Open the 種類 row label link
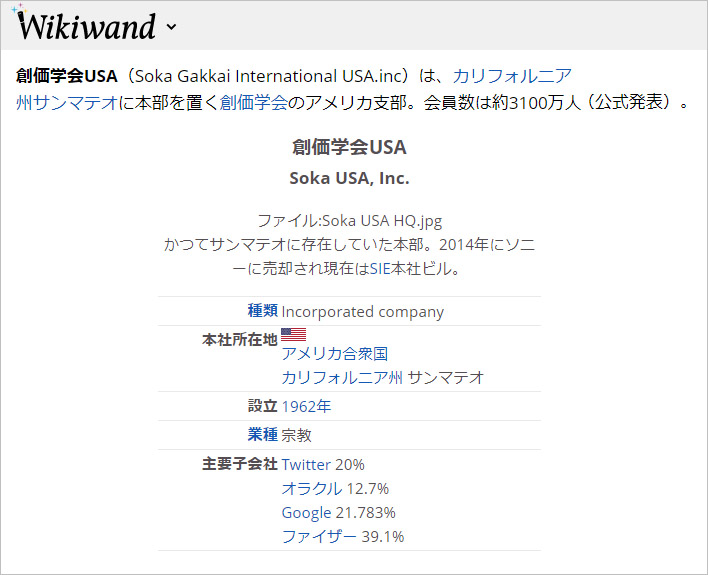The image size is (708, 575). (x=262, y=311)
